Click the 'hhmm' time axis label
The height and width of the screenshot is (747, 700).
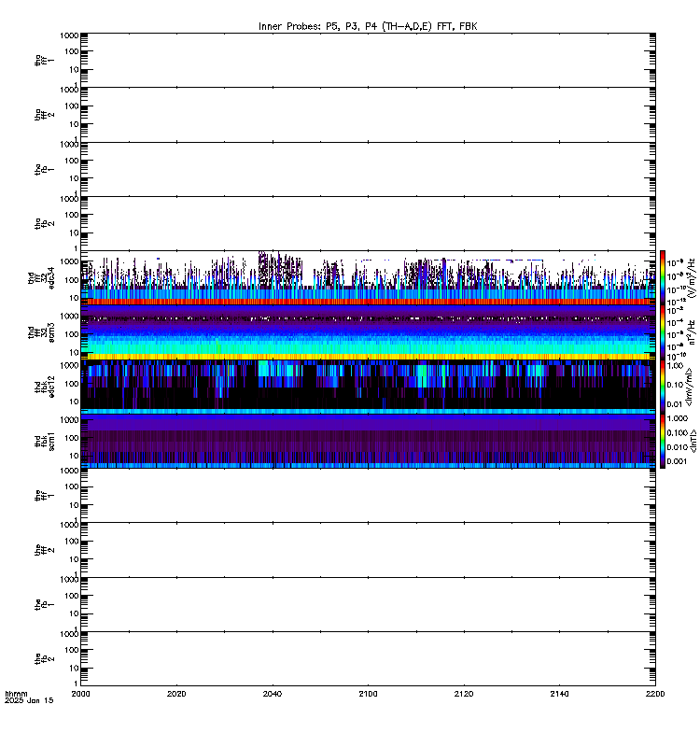pos(16,694)
